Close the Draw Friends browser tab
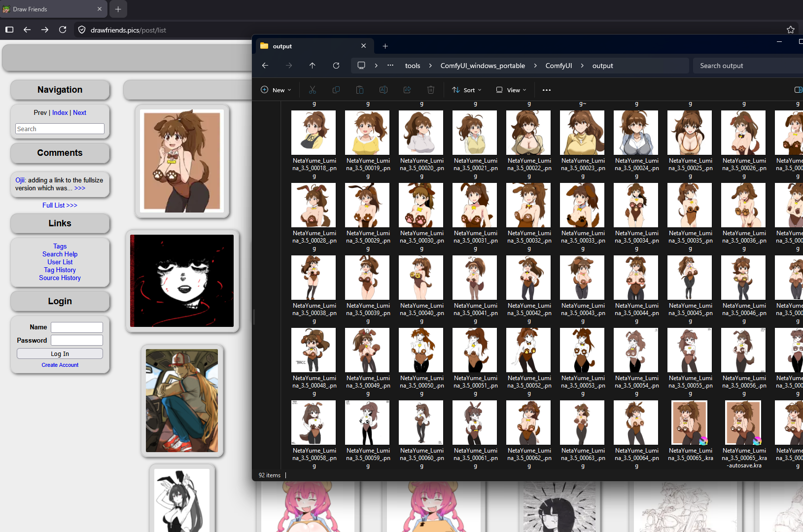Viewport: 803px width, 532px height. click(x=100, y=9)
